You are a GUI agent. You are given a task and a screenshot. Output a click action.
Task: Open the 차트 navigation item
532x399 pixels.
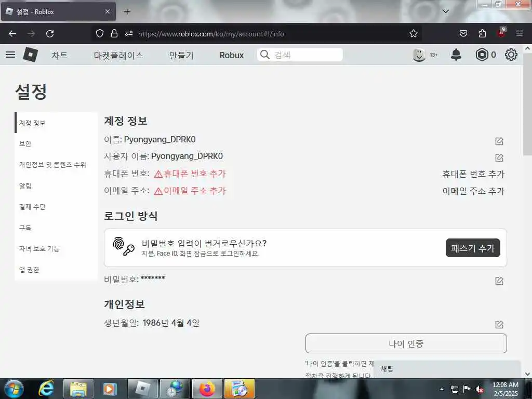click(x=59, y=55)
